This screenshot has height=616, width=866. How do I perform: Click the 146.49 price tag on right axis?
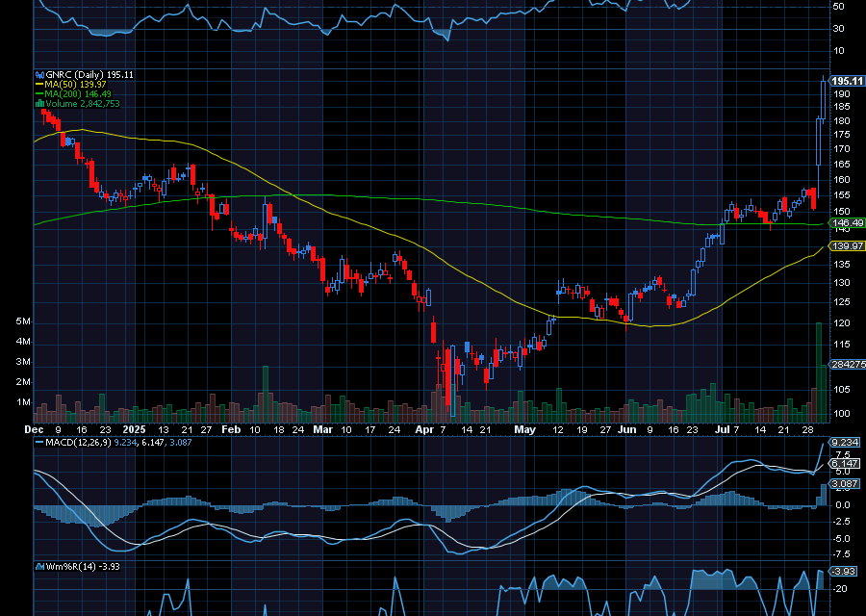click(x=847, y=223)
